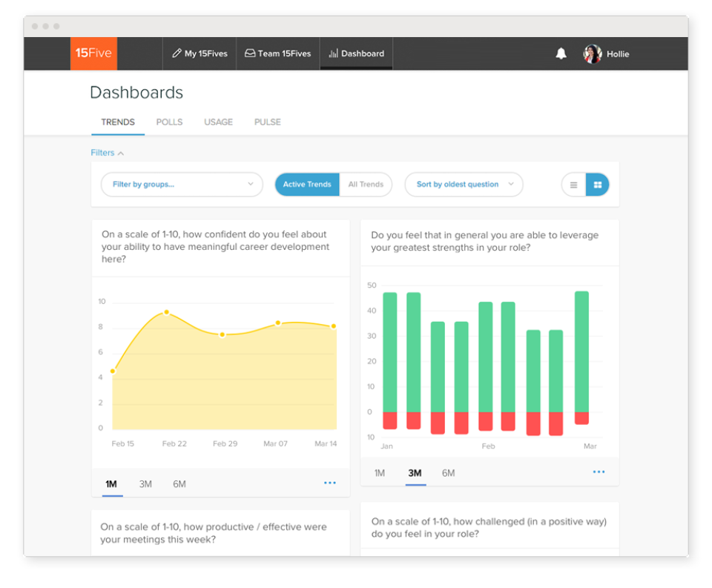Click the Feb 22 axis label
Viewport: 712px width, 588px height.
(x=174, y=443)
